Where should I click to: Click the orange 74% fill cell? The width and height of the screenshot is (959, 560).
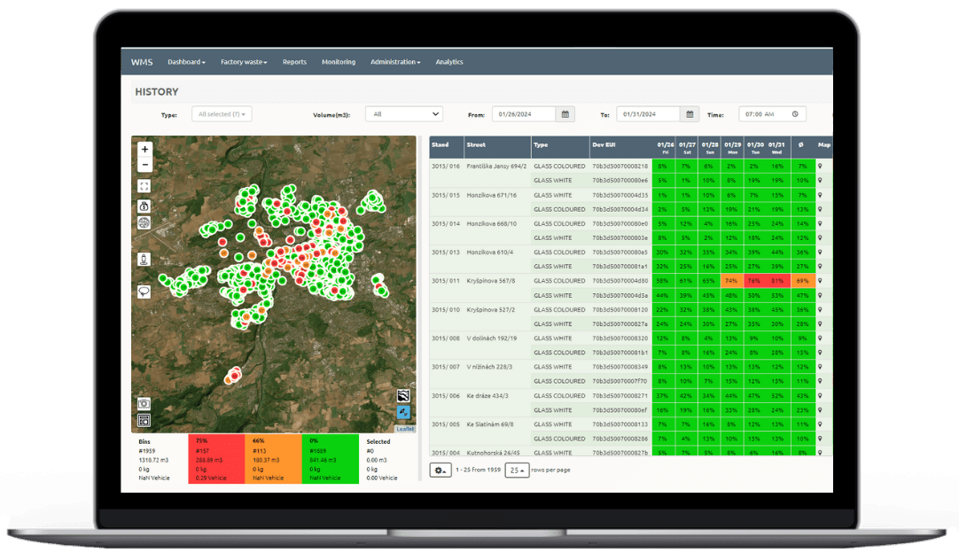tap(732, 281)
